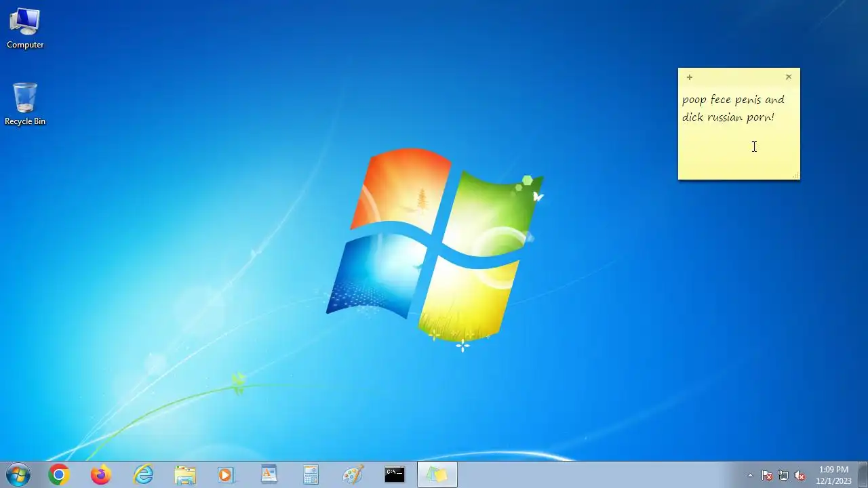Screen dimensions: 868x488
Task: Open the Windows Start menu
Action: [x=17, y=475]
